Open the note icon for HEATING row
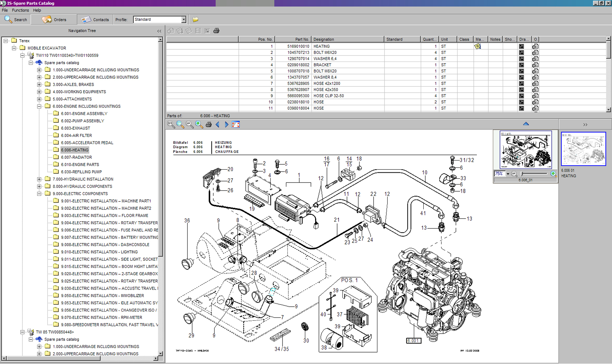612x364 pixels. [x=478, y=47]
